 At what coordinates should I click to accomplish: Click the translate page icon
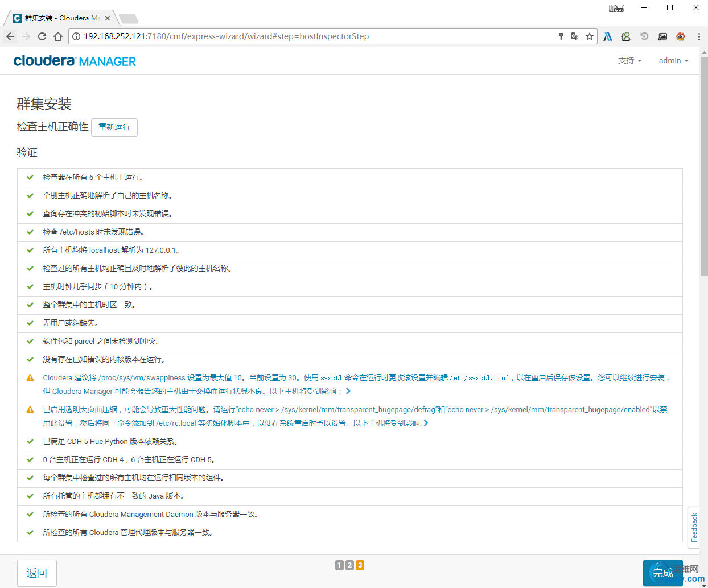coord(575,36)
